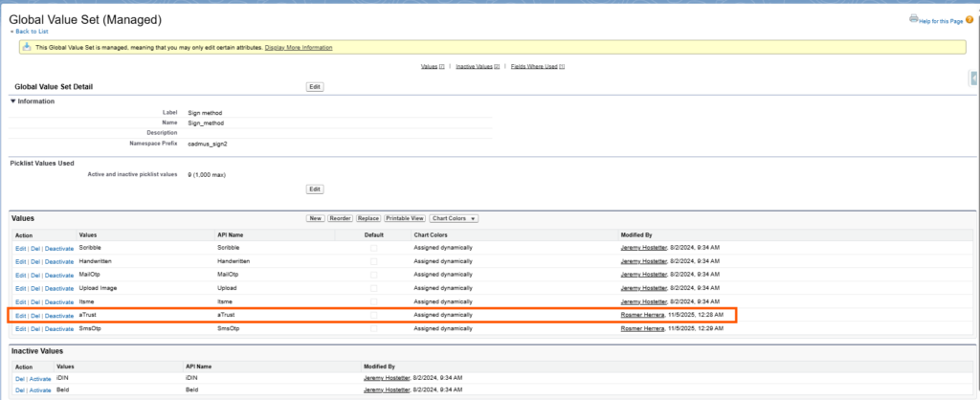Viewport: 980px width, 400px height.
Task: Click the warning icon in the yellow banner
Action: pyautogui.click(x=27, y=47)
